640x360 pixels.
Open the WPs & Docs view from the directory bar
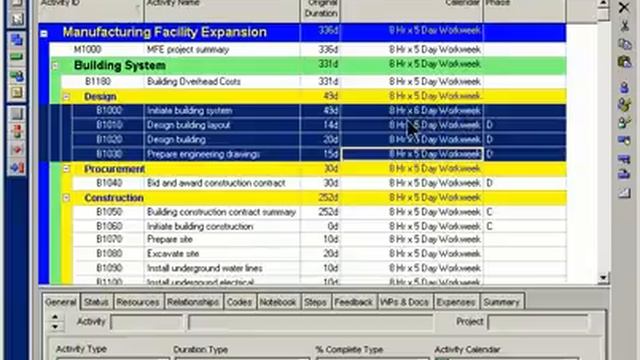point(17,93)
